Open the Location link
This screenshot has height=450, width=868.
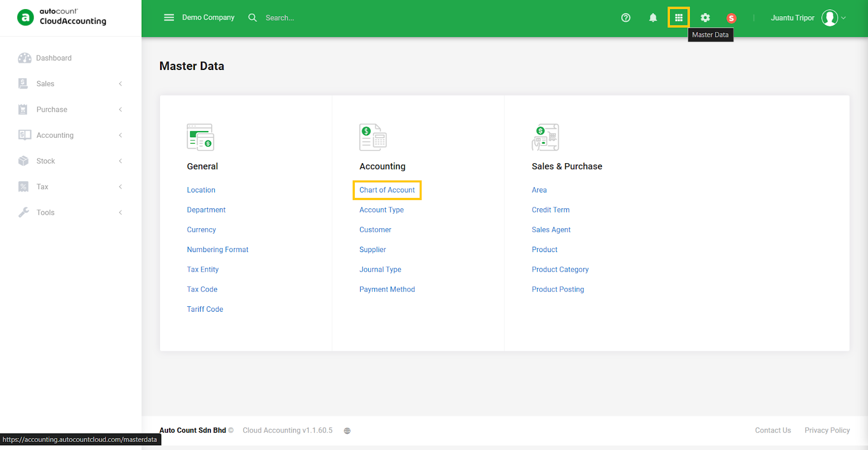(201, 190)
